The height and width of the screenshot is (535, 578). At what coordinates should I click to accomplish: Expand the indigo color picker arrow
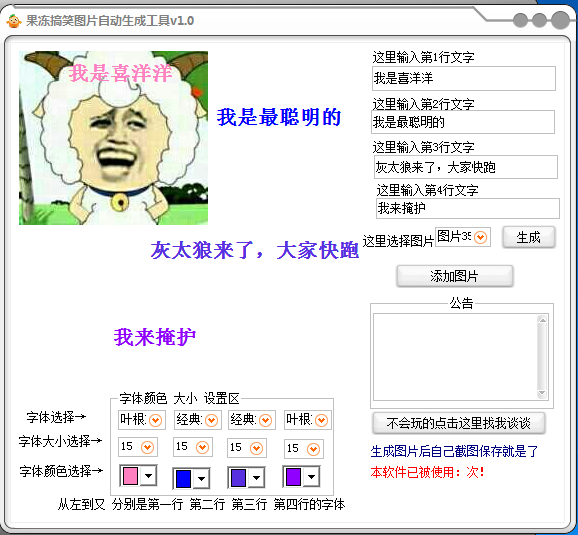click(256, 478)
